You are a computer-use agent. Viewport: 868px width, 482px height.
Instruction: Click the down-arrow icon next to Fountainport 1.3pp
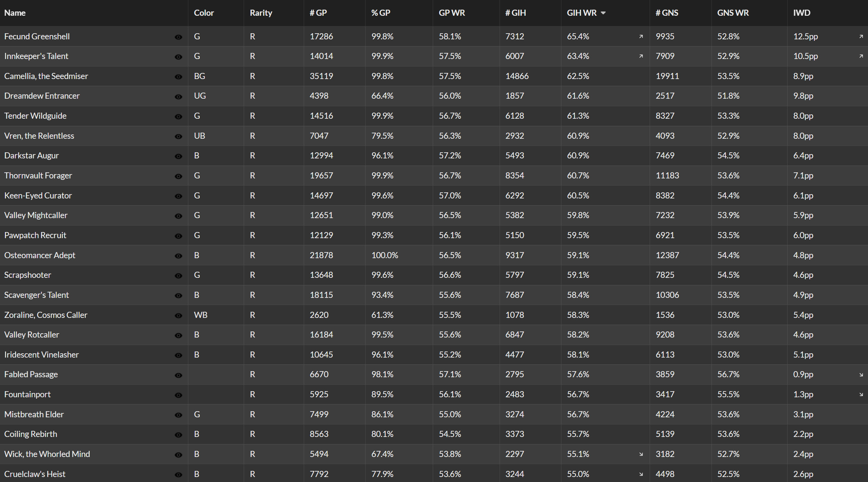tap(861, 395)
